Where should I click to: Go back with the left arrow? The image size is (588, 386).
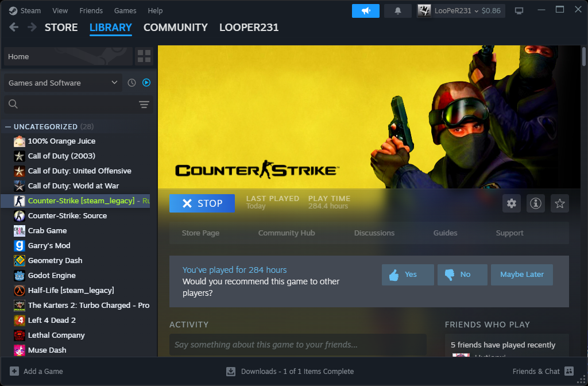[x=14, y=28]
